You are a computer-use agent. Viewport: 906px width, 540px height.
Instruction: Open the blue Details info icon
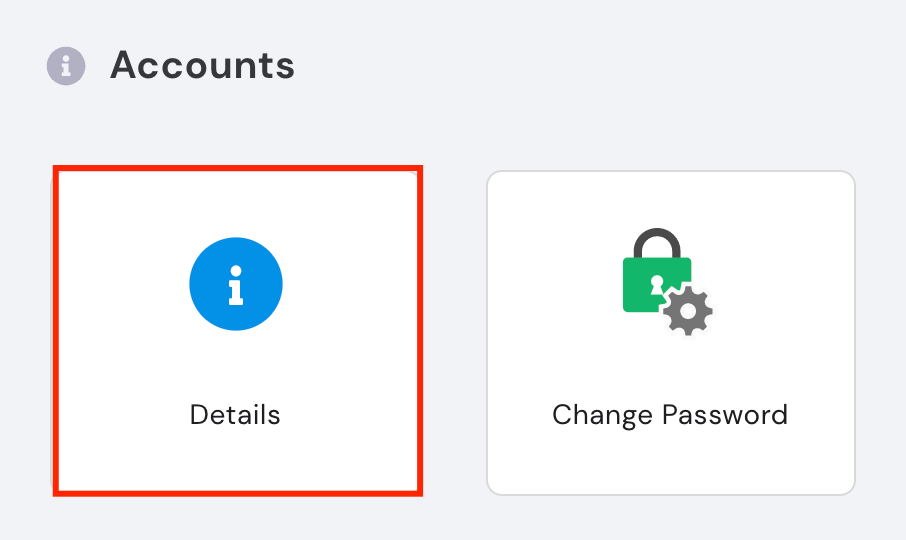236,284
